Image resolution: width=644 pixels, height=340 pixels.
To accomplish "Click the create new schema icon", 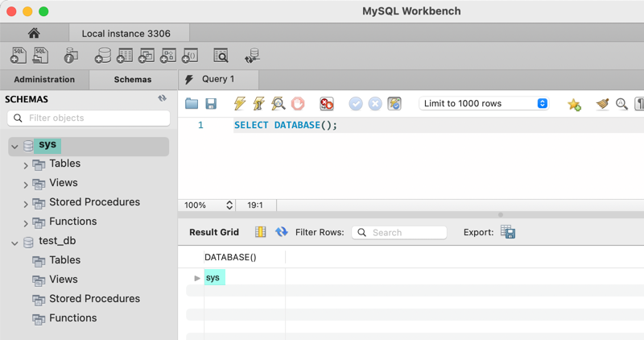I will (103, 56).
